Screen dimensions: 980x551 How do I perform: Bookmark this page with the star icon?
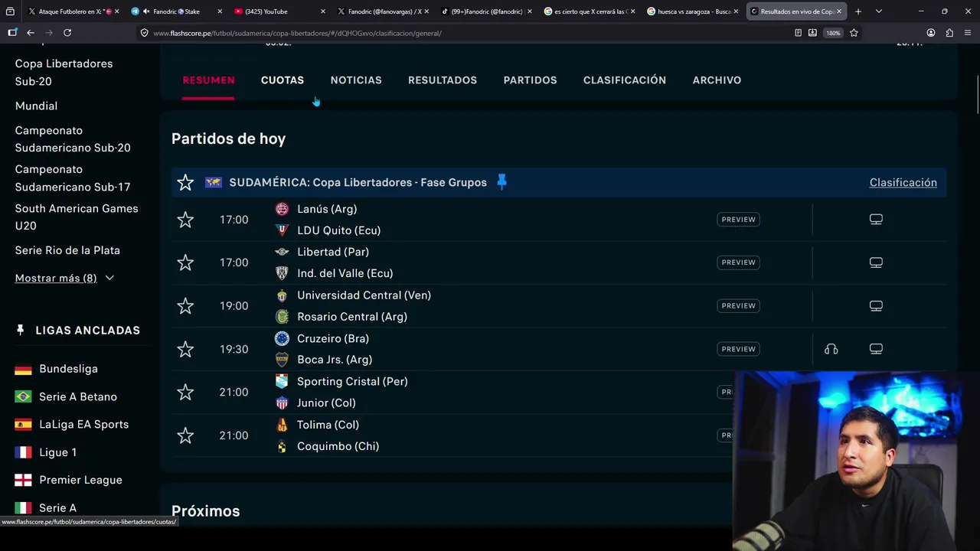click(x=854, y=33)
